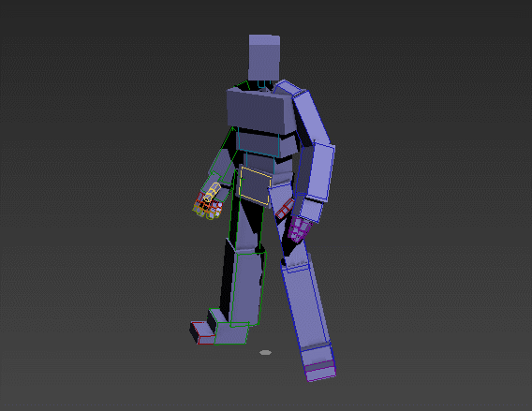Click the yellow-outlined pelvis box
Viewport: 532px width, 411px height.
point(255,185)
